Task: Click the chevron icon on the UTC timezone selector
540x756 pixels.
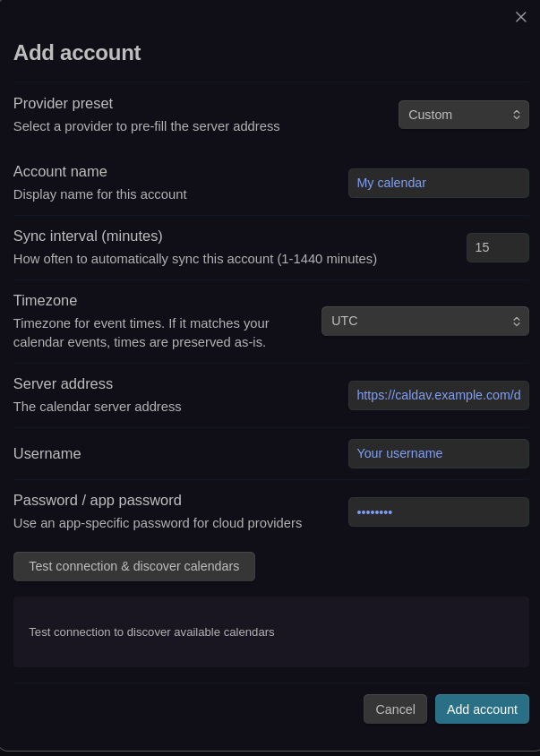Action: pyautogui.click(x=517, y=321)
